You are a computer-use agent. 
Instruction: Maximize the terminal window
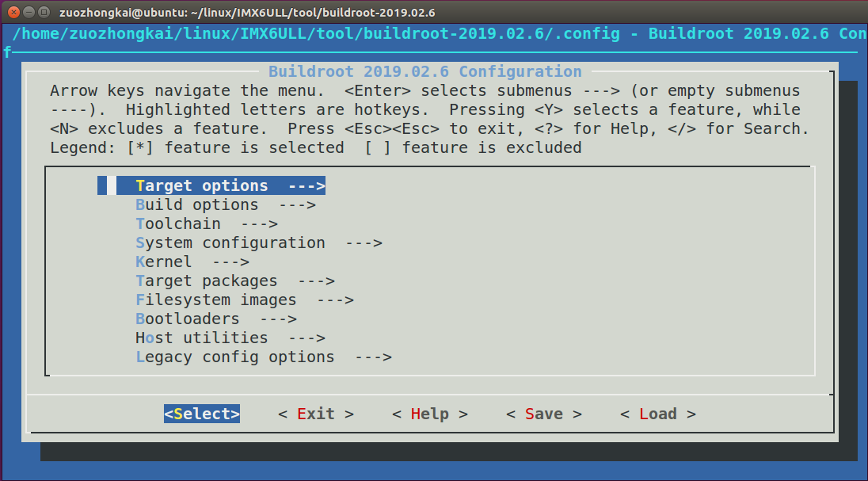click(x=44, y=12)
